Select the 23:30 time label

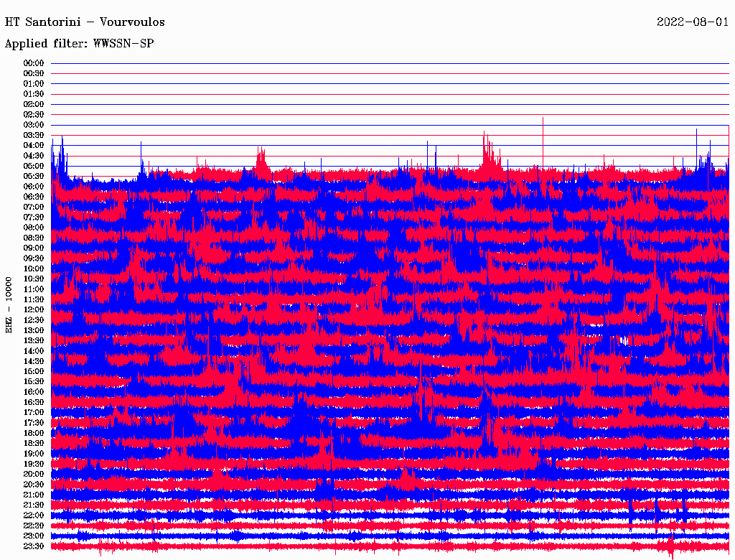click(x=34, y=546)
